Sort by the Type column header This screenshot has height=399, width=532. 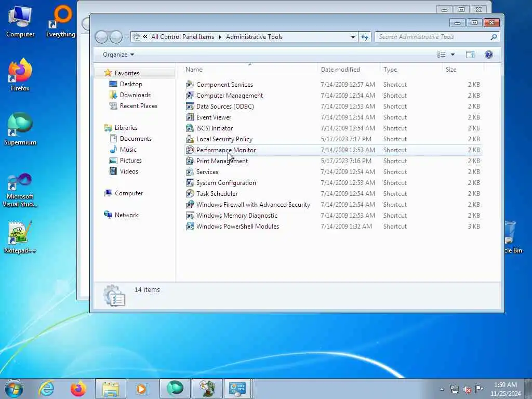(x=390, y=70)
